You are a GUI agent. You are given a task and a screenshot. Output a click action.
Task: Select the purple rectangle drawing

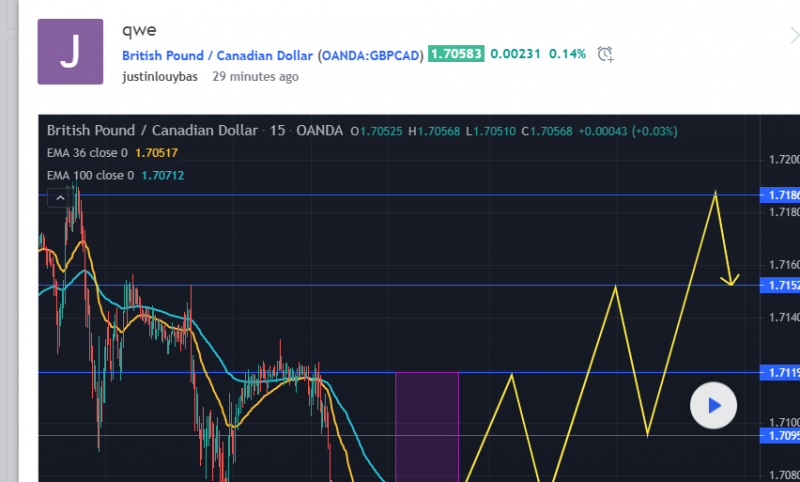(427, 425)
